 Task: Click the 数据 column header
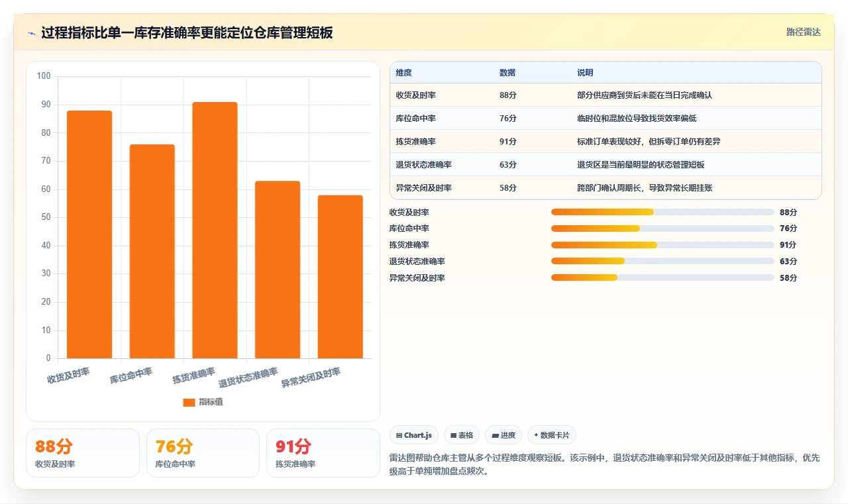click(507, 73)
